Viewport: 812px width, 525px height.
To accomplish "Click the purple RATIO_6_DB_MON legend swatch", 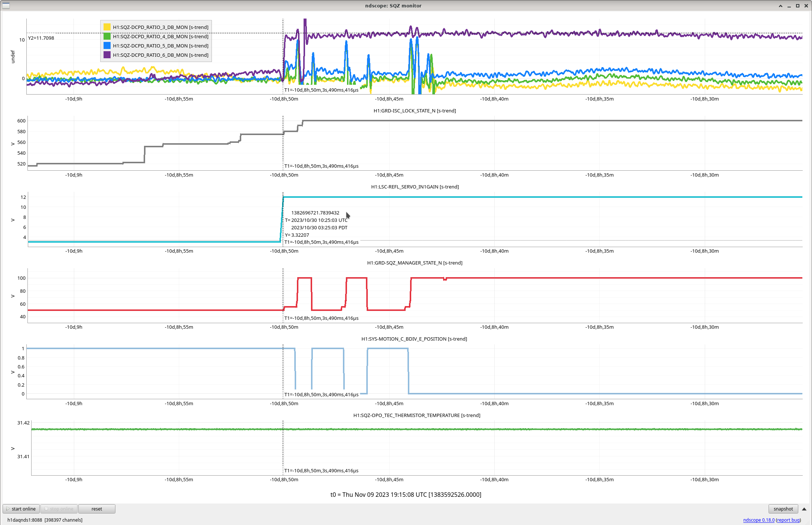I will [107, 55].
